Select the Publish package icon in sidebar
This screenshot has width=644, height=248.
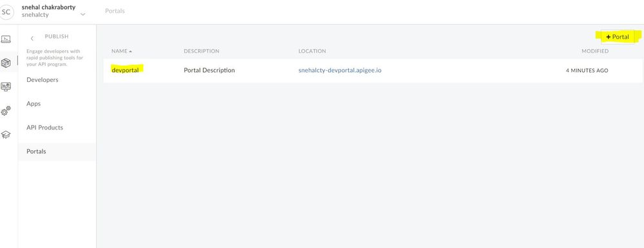coord(6,63)
